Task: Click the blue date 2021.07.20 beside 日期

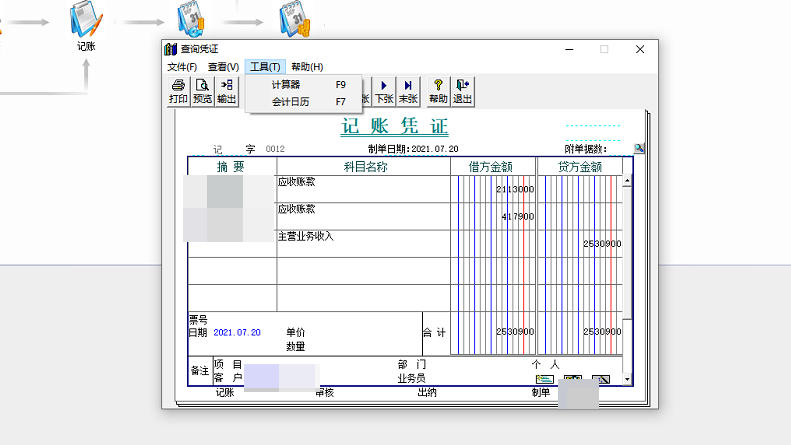Action: tap(237, 332)
